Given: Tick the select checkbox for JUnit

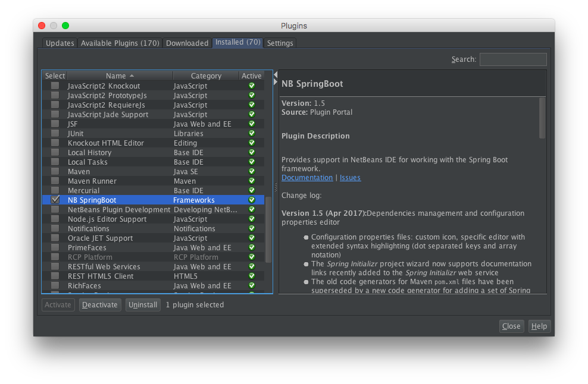Looking at the screenshot, I should [x=55, y=133].
